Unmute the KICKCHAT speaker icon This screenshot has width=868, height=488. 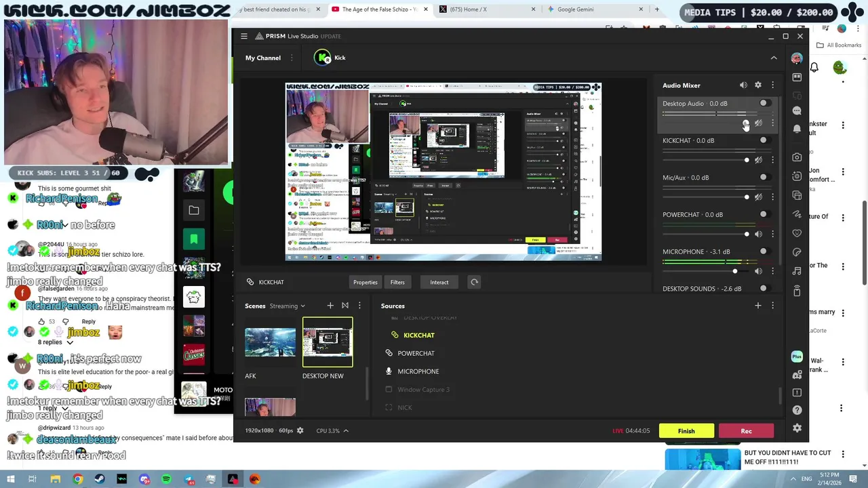758,160
